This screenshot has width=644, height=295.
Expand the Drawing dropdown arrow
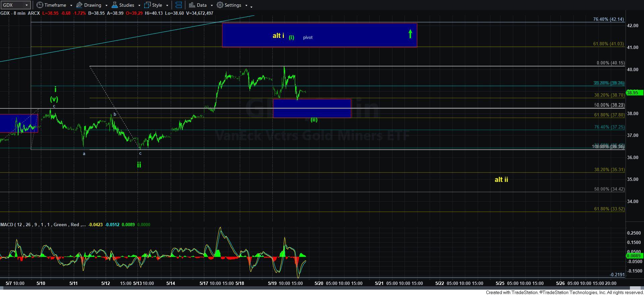(x=106, y=5)
